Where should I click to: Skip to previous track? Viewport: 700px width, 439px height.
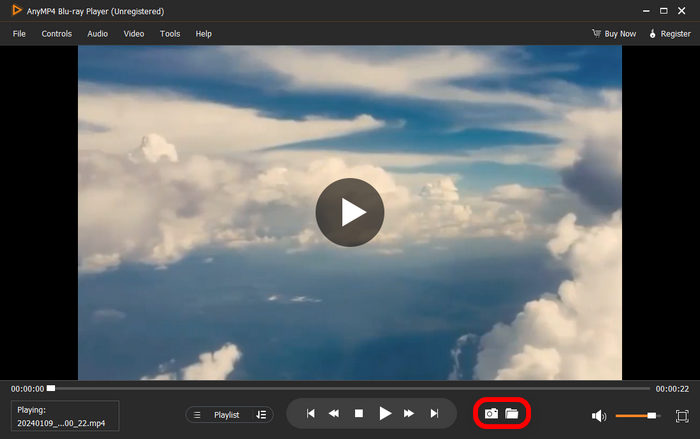click(x=311, y=413)
